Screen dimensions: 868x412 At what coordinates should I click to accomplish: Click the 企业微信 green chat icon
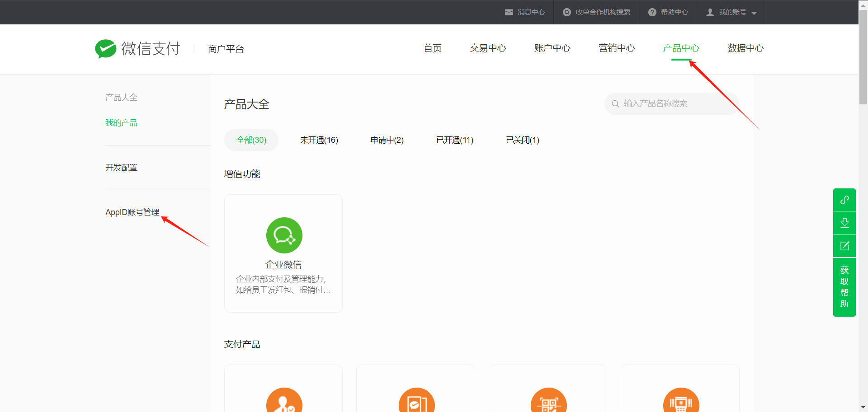[x=284, y=235]
